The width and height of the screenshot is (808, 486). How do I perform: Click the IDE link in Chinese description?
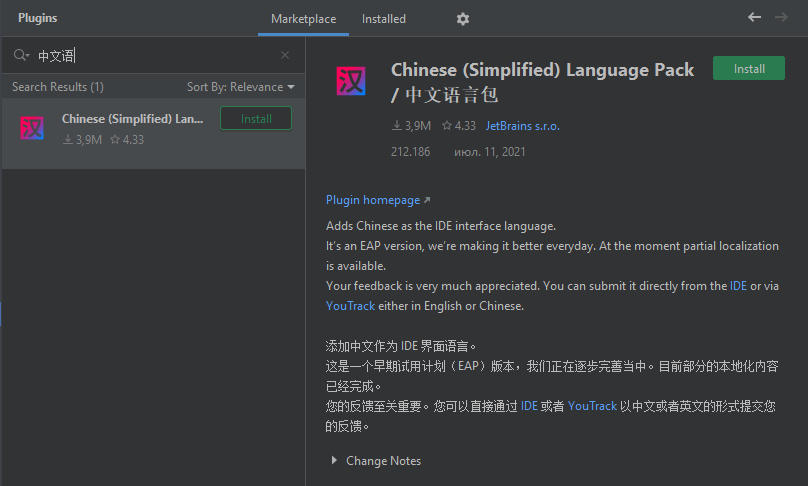tap(529, 406)
